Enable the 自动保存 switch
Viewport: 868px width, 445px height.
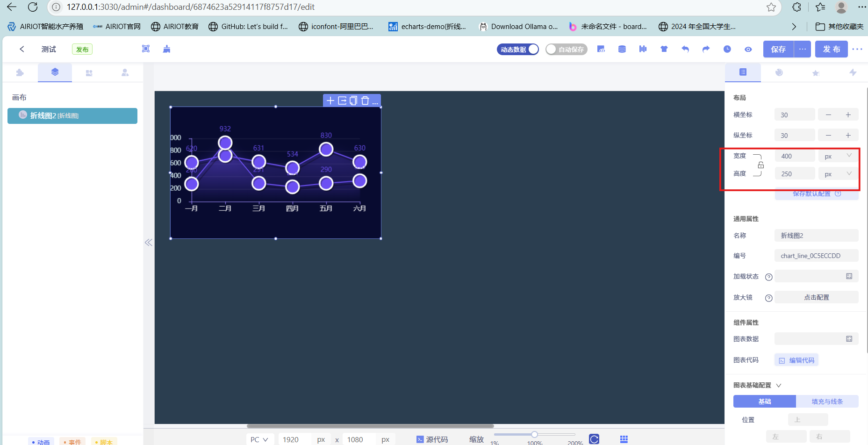(x=566, y=49)
